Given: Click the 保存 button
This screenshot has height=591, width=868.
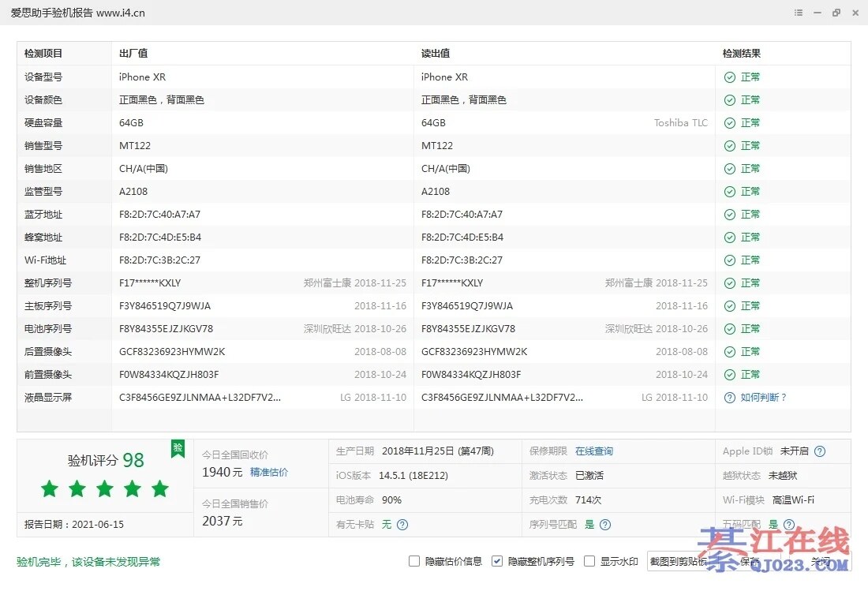Looking at the screenshot, I should click(750, 562).
